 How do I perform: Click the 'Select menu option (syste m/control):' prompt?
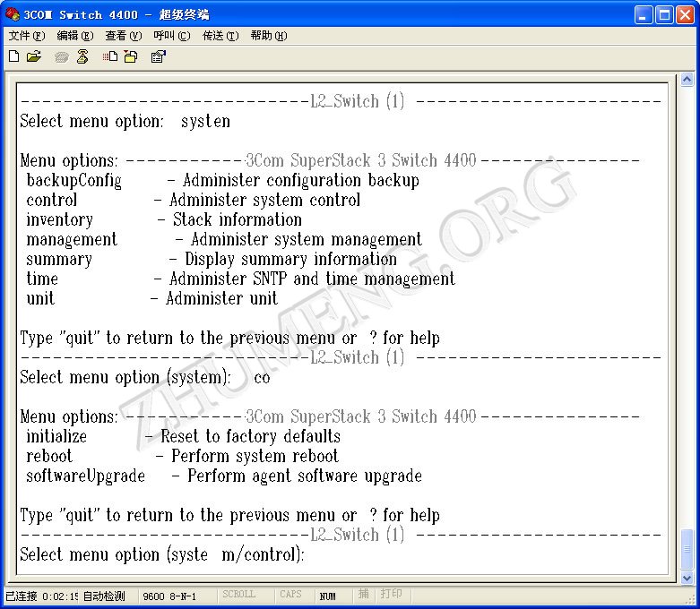[162, 554]
